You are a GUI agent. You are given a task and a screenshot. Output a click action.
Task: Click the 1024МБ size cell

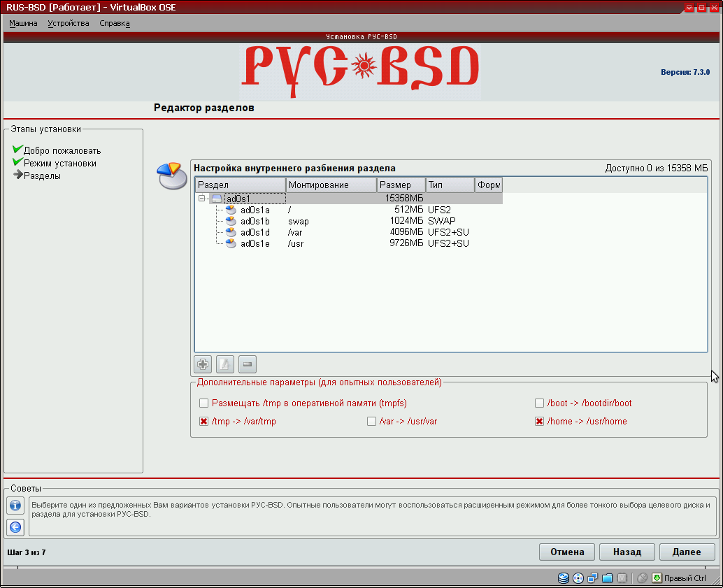406,221
